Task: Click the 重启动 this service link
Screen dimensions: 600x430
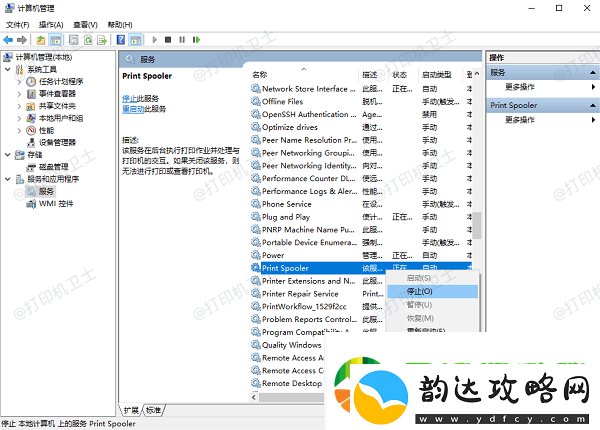Action: click(x=133, y=109)
